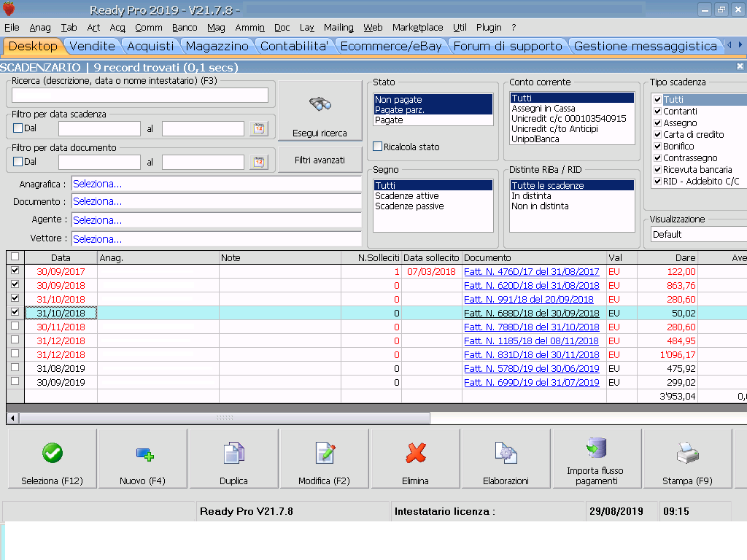Viewport: 747px width, 560px height.
Task: Click the Ready Pro strawberry logo icon
Action: point(9,9)
